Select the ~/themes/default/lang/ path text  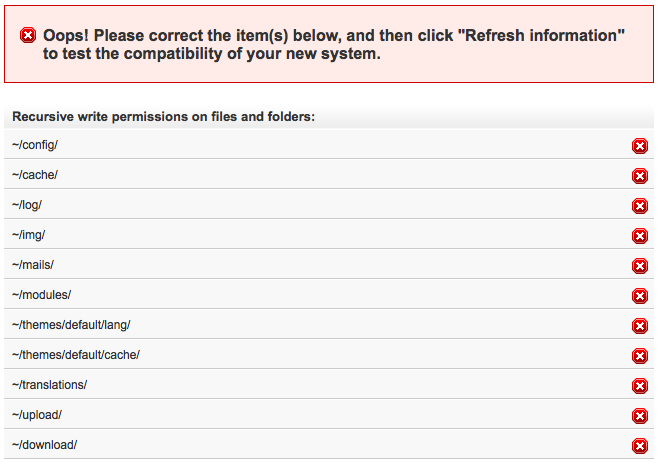[71, 325]
